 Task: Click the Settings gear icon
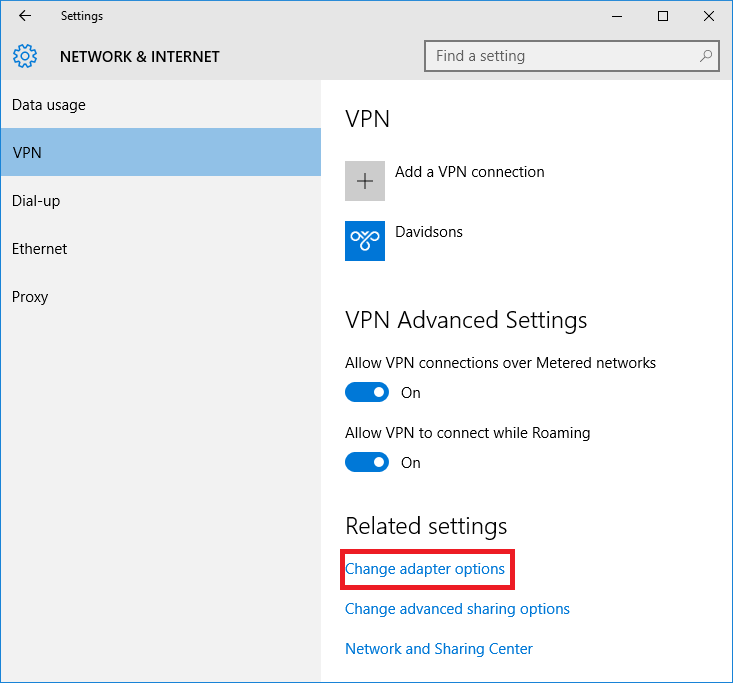pos(25,56)
